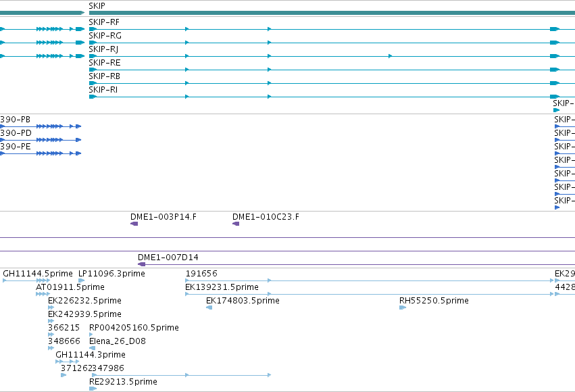Viewport: 575px width, 392px height.
Task: Click the 390-PD feature label
Action: [x=16, y=133]
